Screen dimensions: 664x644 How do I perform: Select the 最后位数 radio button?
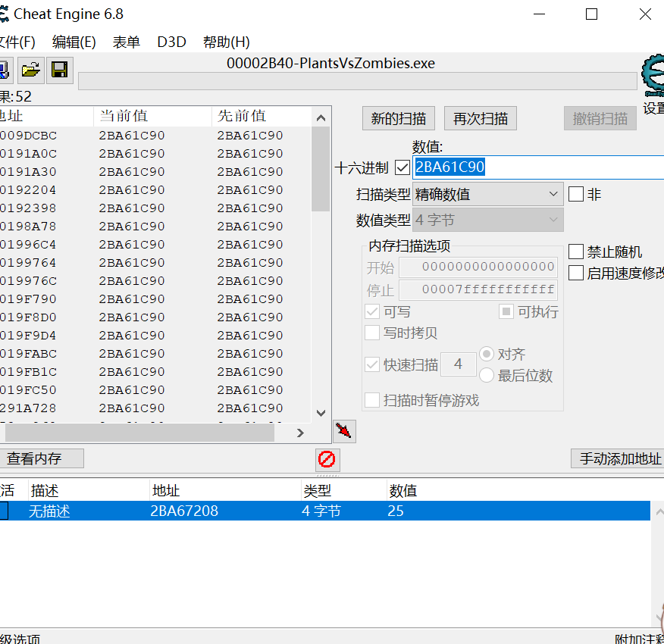click(x=486, y=375)
